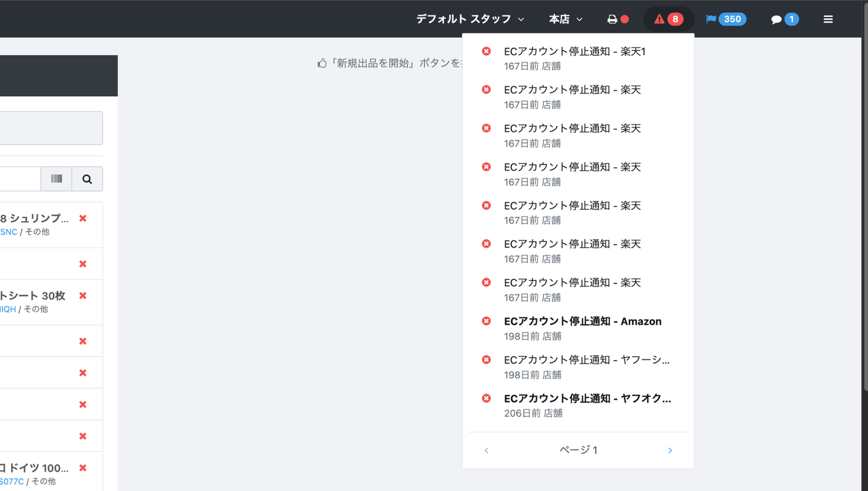This screenshot has width=868, height=491.
Task: Click the error icon beside the Amazon notification
Action: [x=486, y=320]
